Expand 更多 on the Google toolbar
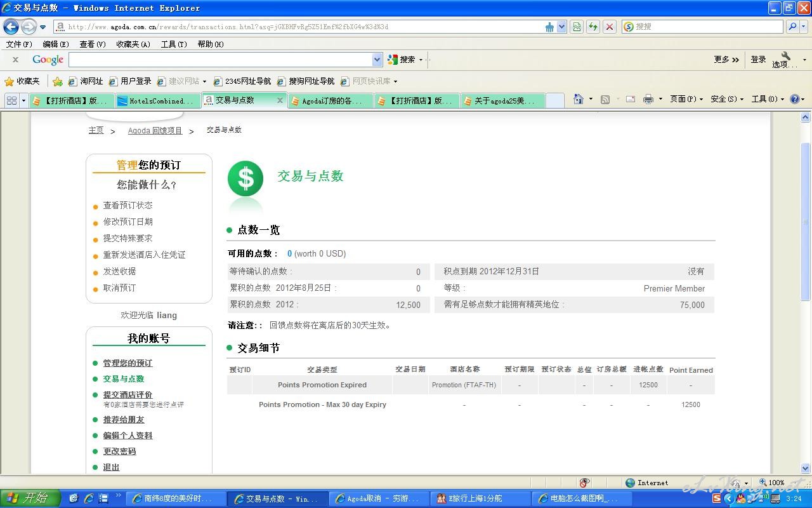 pyautogui.click(x=726, y=60)
